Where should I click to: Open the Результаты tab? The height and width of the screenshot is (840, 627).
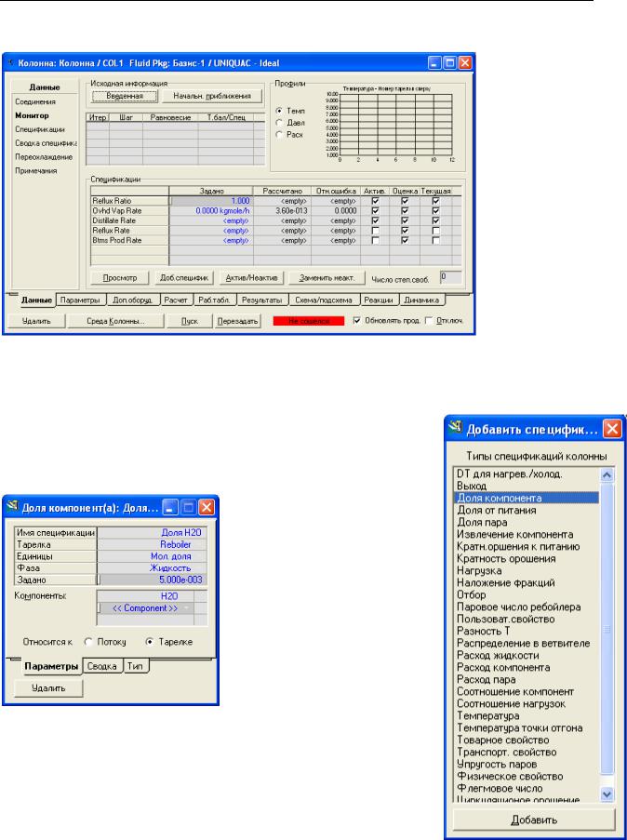coord(261,300)
